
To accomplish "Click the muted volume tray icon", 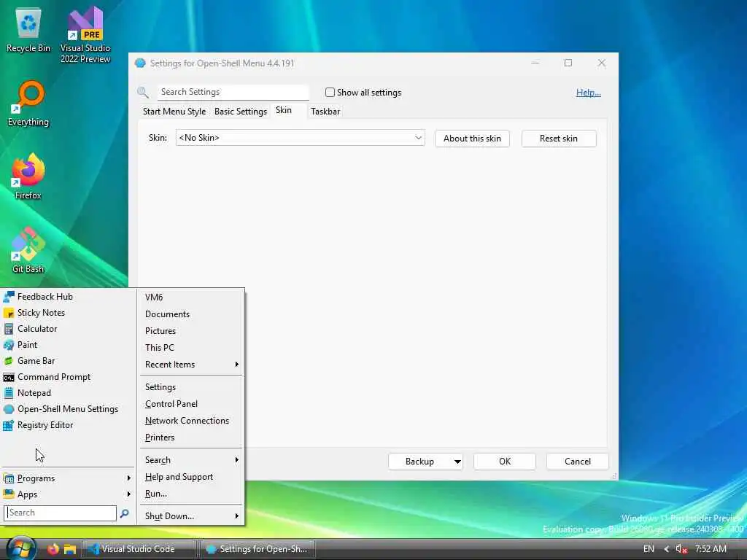I will point(681,549).
